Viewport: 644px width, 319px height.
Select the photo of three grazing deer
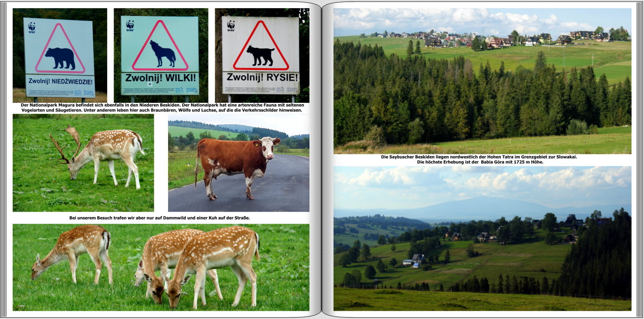(x=161, y=267)
